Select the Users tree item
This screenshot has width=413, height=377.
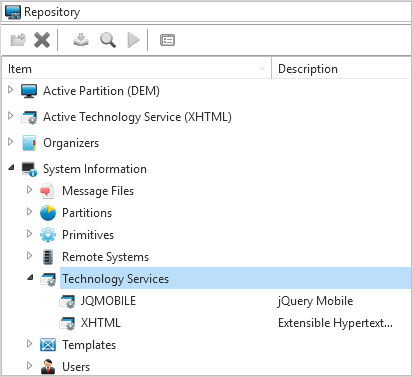(x=76, y=367)
